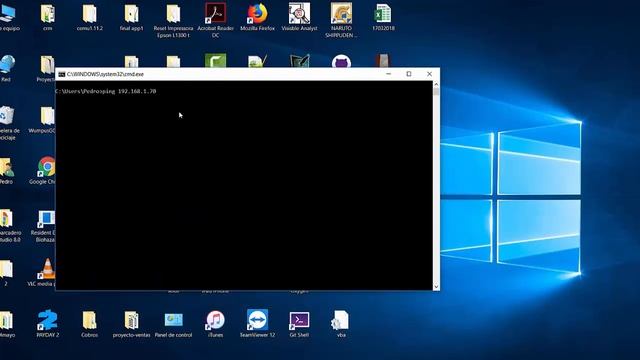Select the Papelera de reciclaje icon

(x=7, y=116)
